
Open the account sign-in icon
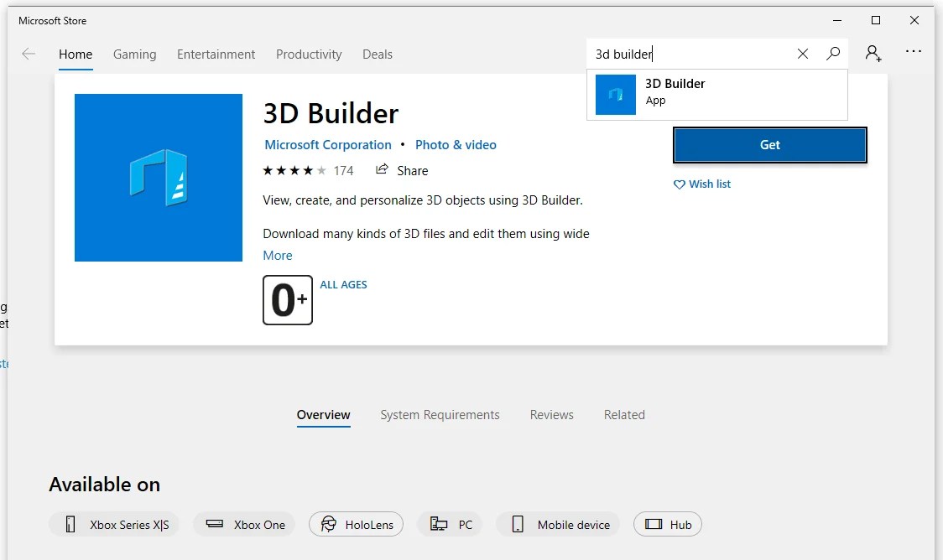873,54
